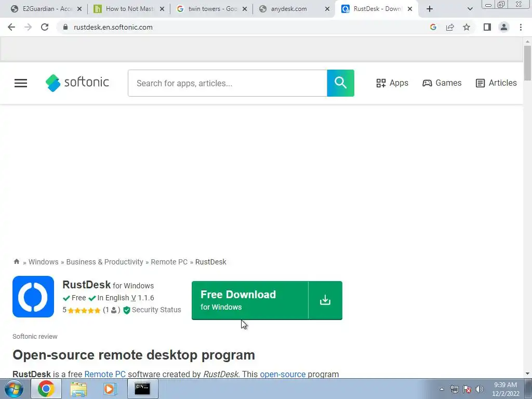Open Remote PC breadcrumb link
The width and height of the screenshot is (532, 399).
169,262
